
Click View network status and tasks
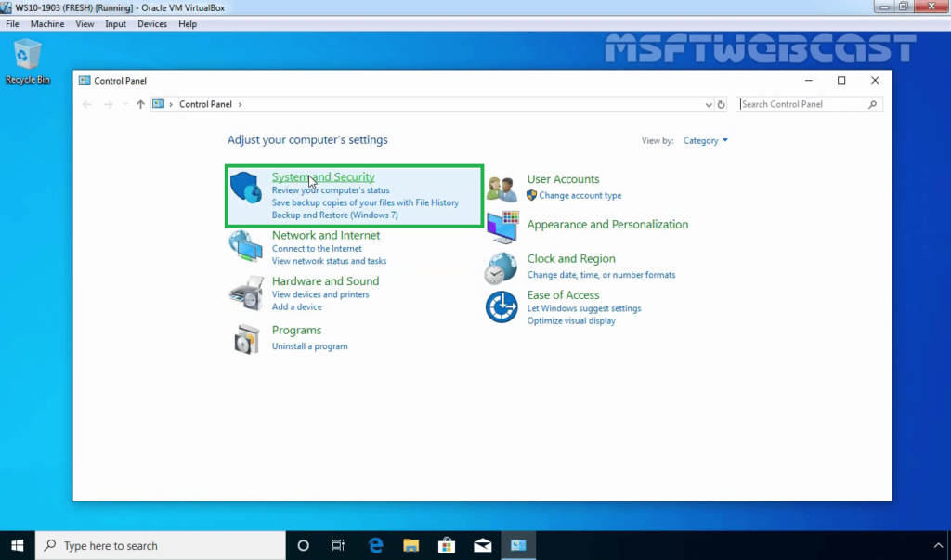(329, 261)
